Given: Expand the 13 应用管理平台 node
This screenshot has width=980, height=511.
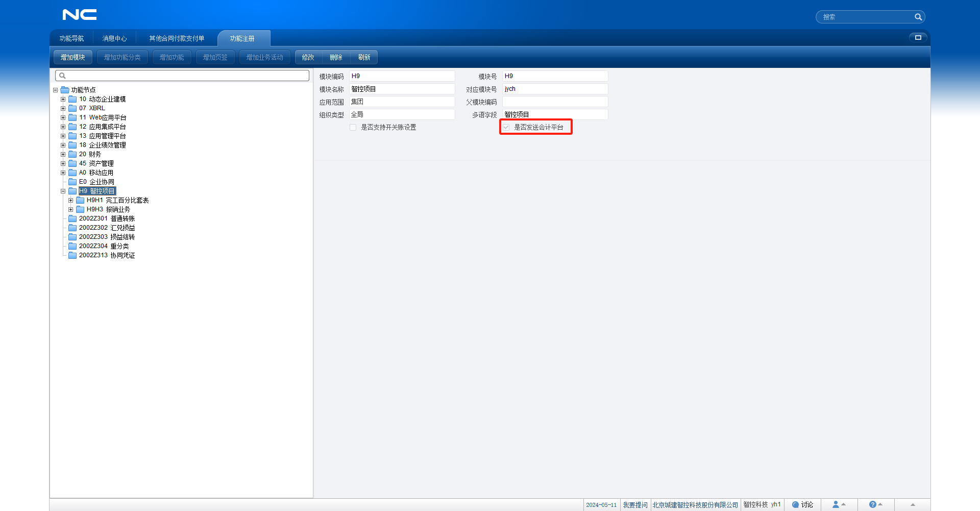Looking at the screenshot, I should (63, 136).
